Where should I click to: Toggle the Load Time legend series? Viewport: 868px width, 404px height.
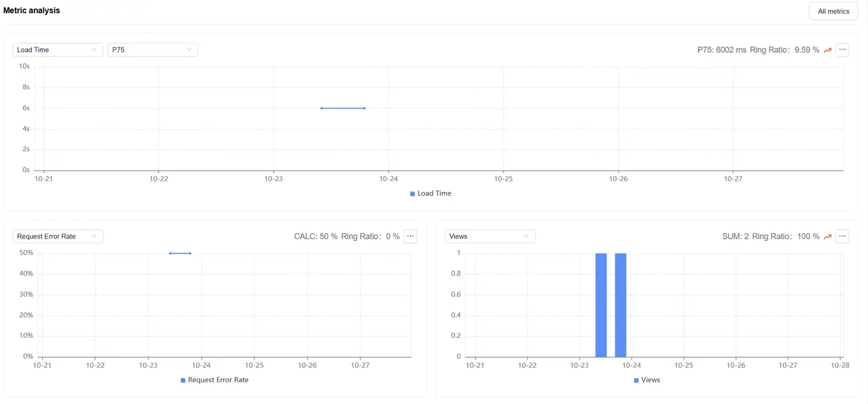(434, 194)
